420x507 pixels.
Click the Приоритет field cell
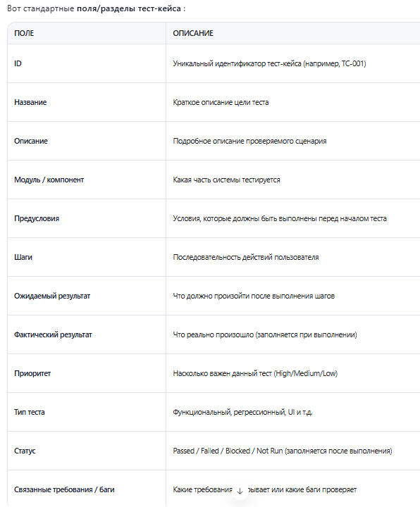pos(87,373)
